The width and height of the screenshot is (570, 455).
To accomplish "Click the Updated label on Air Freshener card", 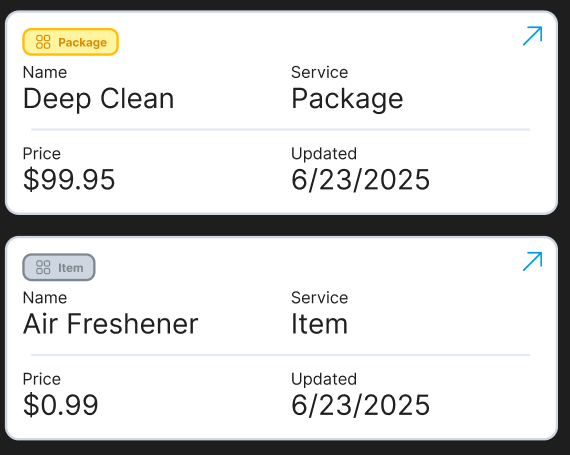I will pos(324,379).
